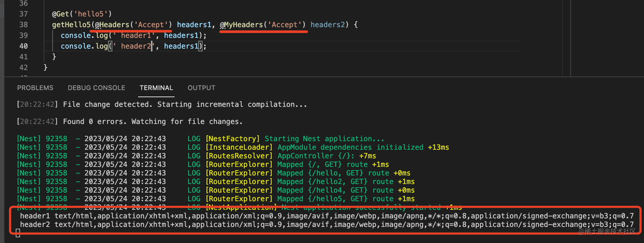Click the @Get decorator in the code

pos(60,14)
